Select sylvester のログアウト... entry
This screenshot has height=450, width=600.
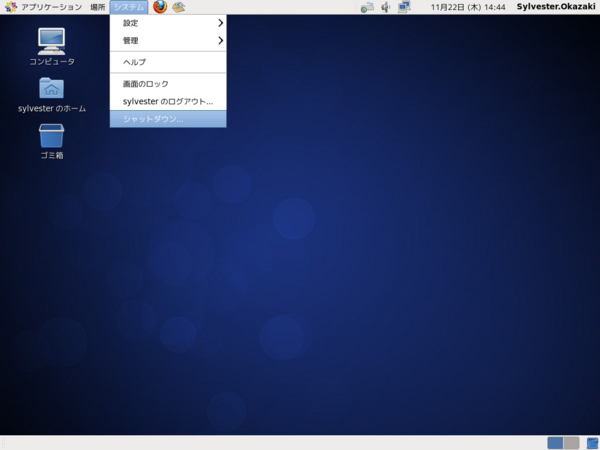coord(168,101)
